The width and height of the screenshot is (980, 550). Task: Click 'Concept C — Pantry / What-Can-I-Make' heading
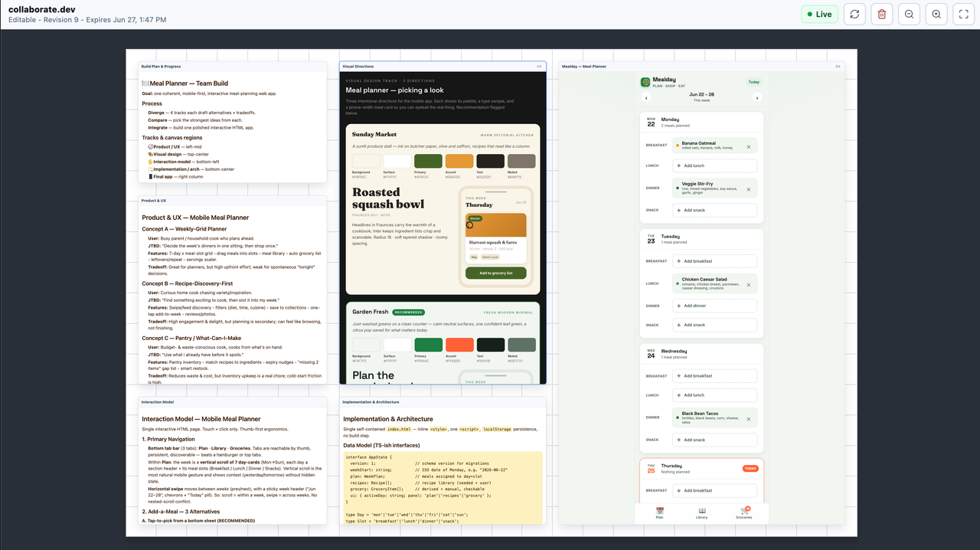click(191, 338)
